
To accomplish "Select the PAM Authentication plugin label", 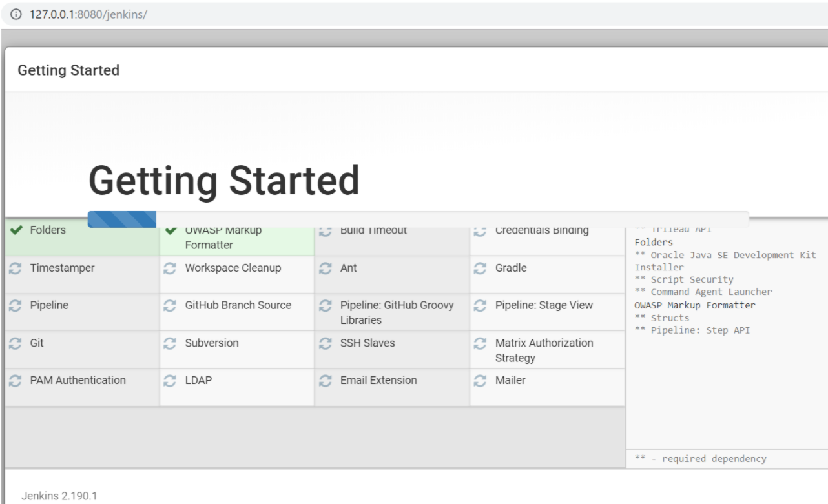I will click(x=78, y=380).
